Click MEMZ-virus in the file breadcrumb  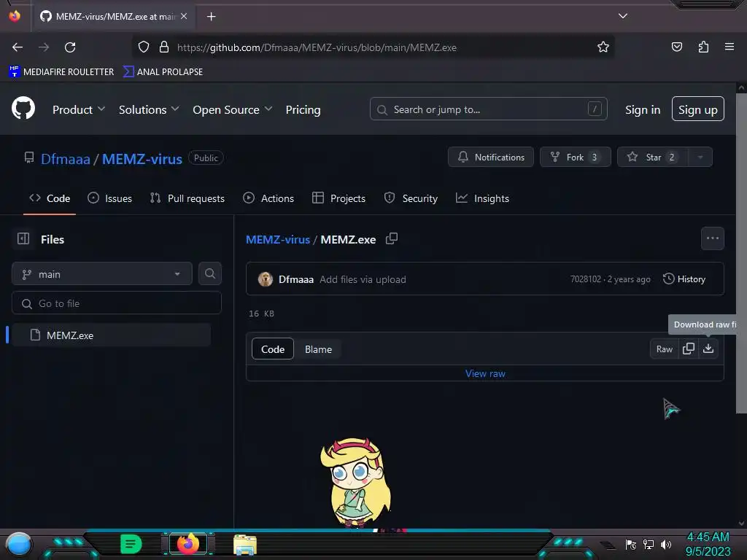point(278,239)
